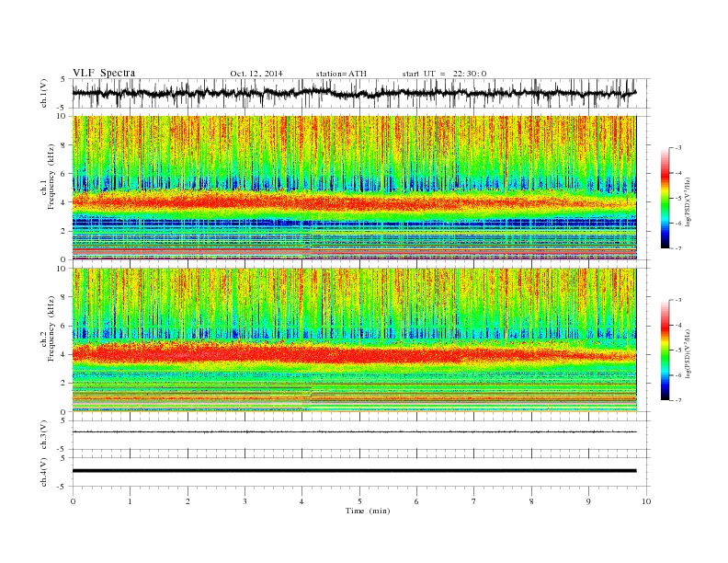This screenshot has width=728, height=563.
Task: Click the time axis tick label '10'
Action: pos(646,501)
